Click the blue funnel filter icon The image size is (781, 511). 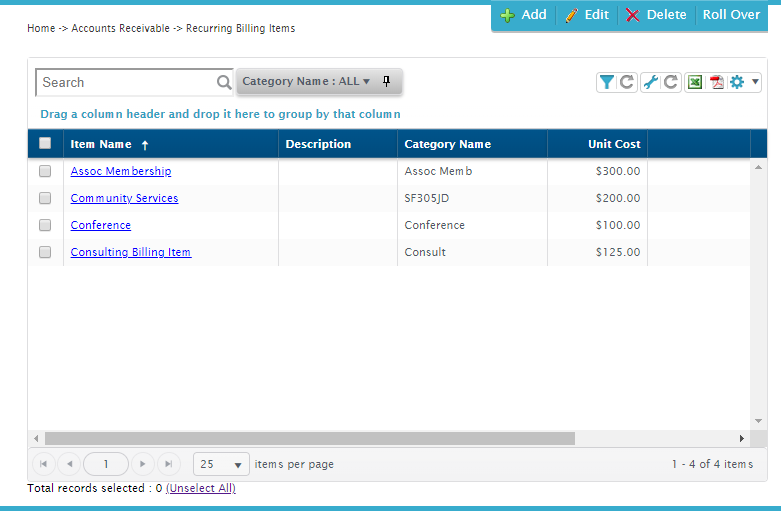tap(606, 83)
